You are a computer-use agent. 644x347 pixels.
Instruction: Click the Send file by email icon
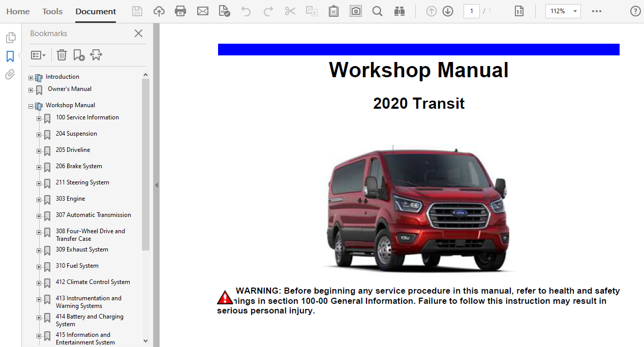point(203,11)
